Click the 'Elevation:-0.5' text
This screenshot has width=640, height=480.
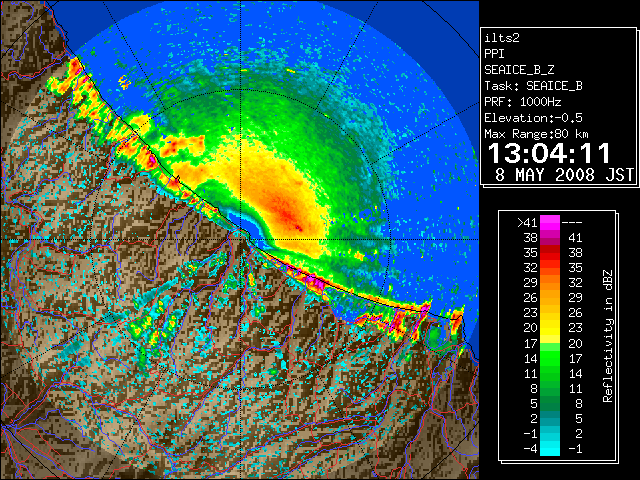click(533, 118)
